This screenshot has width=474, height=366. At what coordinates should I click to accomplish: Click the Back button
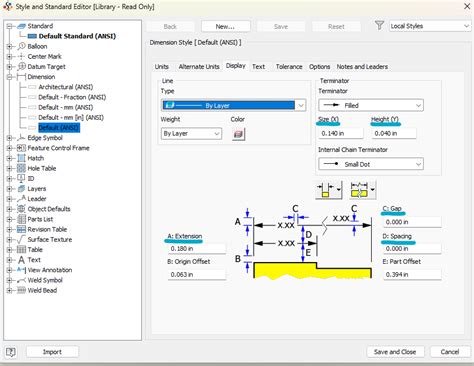tap(170, 26)
